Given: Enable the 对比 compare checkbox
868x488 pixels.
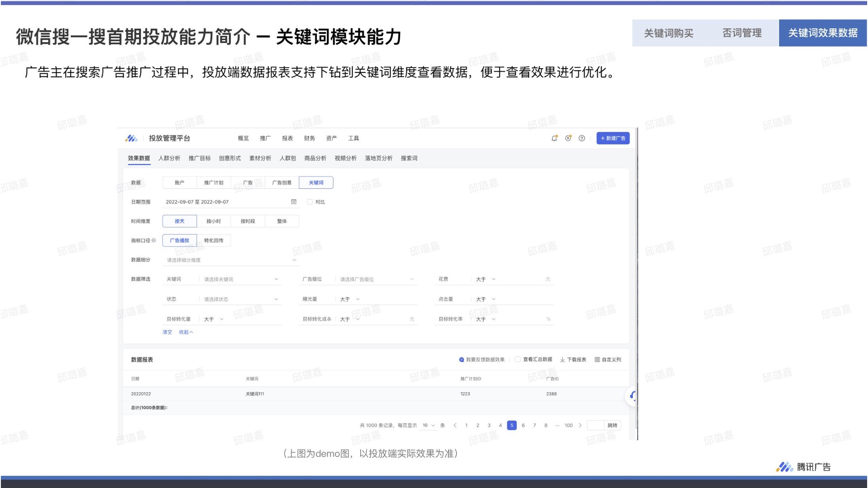Looking at the screenshot, I should pos(310,202).
